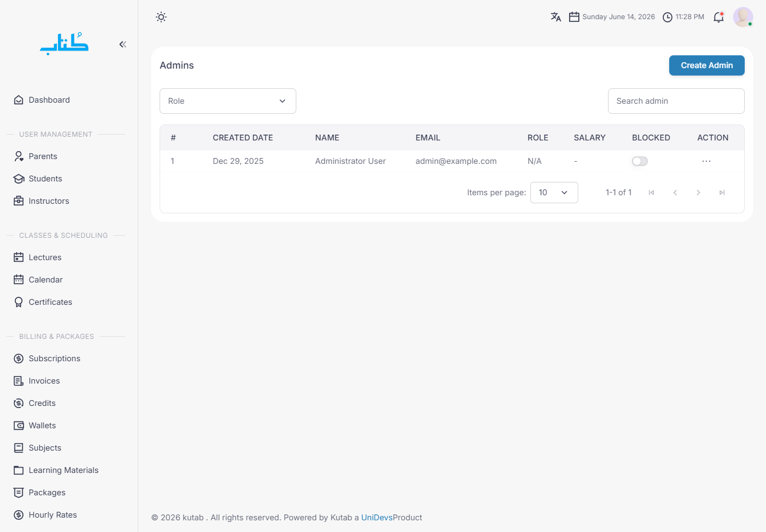766x532 pixels.
Task: Follow the UniDevs footer link
Action: tap(377, 518)
